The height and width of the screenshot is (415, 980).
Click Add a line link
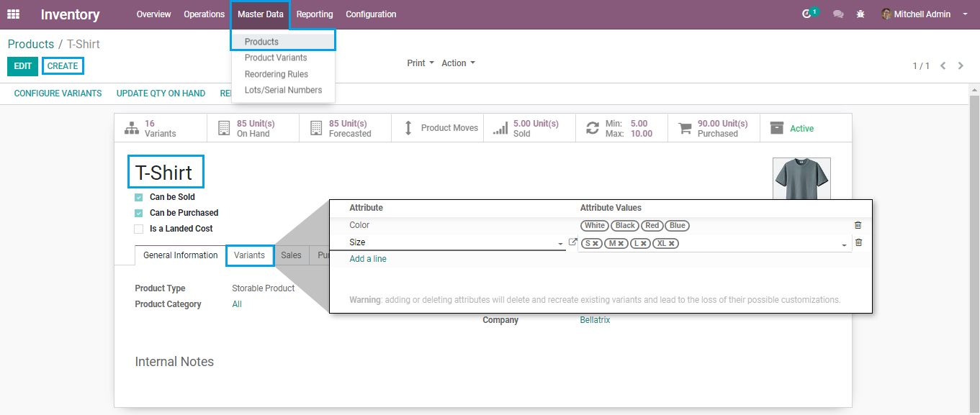pos(368,259)
